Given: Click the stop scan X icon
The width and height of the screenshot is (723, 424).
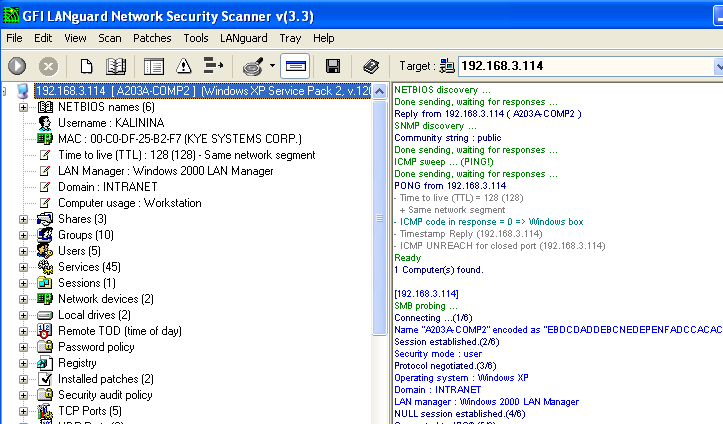Looking at the screenshot, I should click(48, 66).
